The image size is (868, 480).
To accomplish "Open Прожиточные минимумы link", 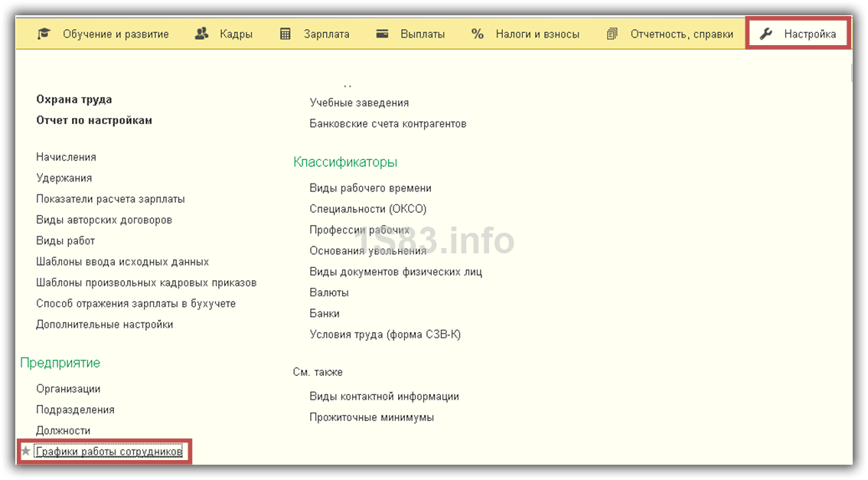I will 371,417.
